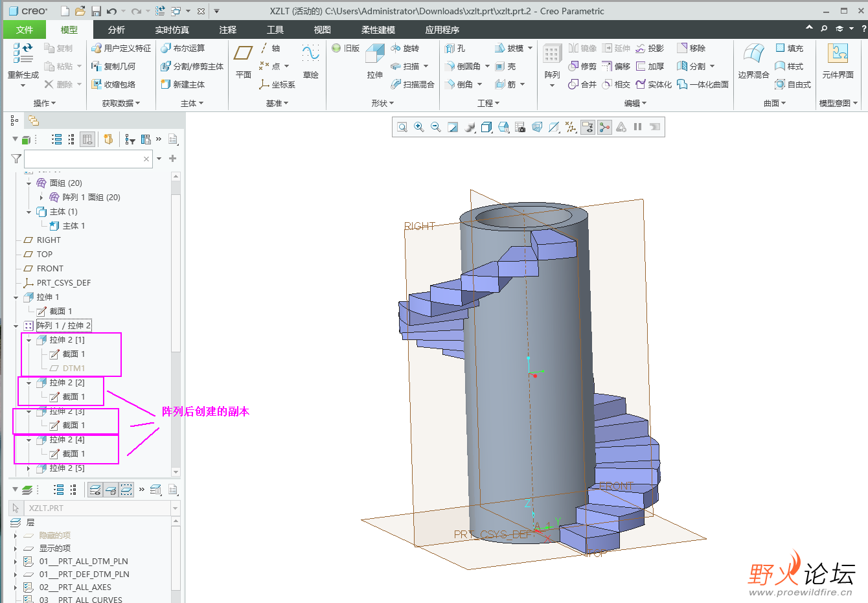
Task: Switch to the 柔性建模 ribbon tab
Action: point(378,30)
